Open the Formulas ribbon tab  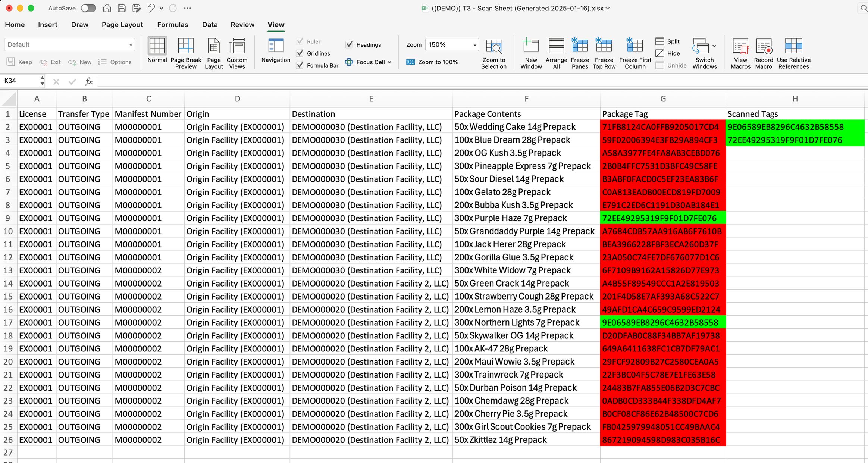point(172,25)
